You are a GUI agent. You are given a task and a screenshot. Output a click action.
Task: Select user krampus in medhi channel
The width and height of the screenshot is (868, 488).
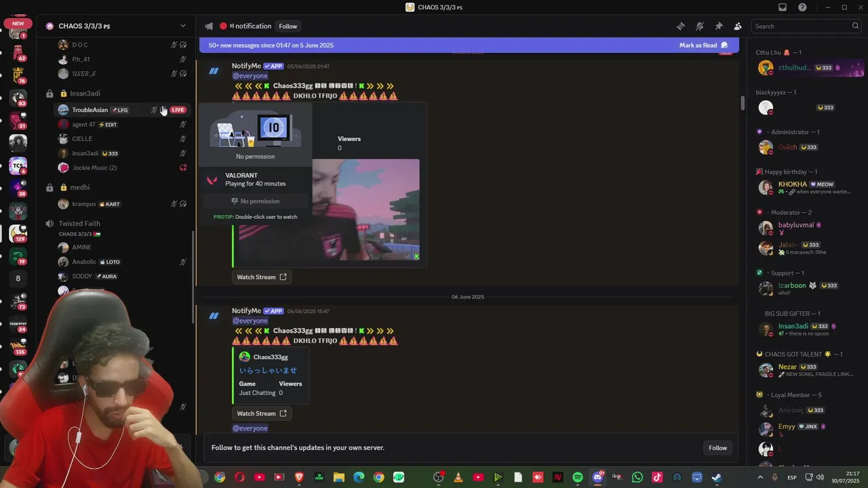click(x=84, y=204)
